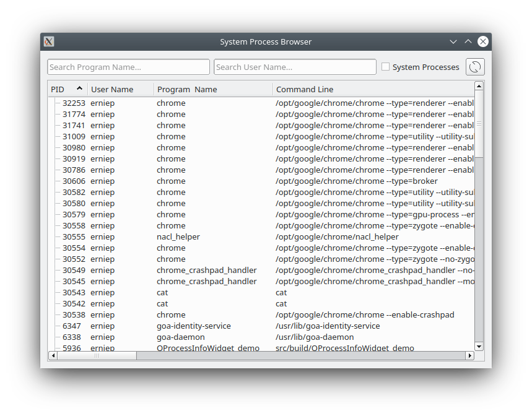Click the horizontal scrollbar left arrow

53,355
